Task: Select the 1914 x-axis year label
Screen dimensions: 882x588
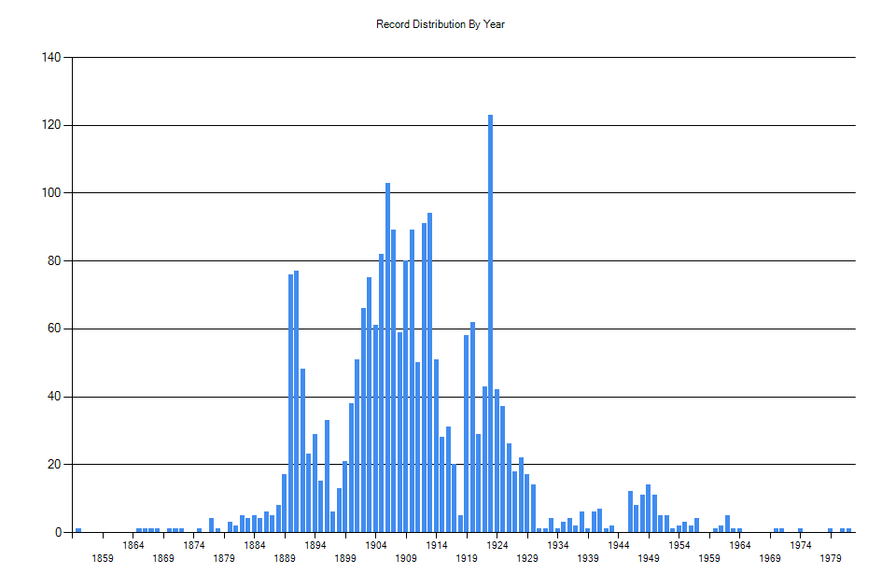Action: pos(437,545)
